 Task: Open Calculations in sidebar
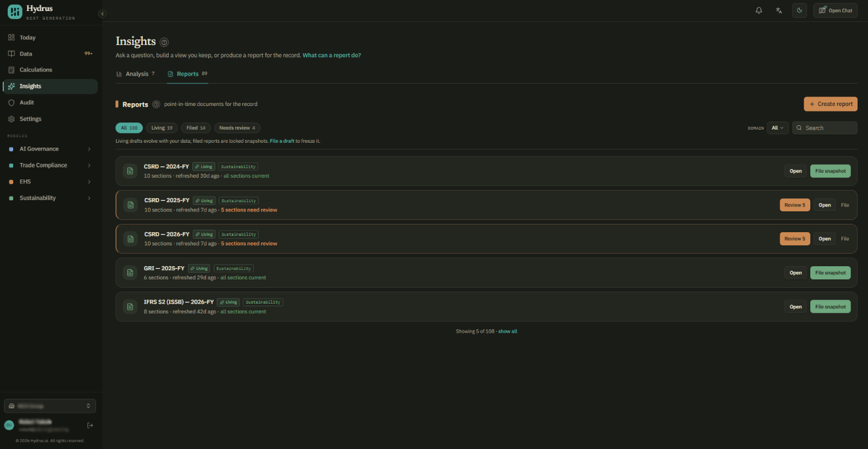tap(50, 70)
